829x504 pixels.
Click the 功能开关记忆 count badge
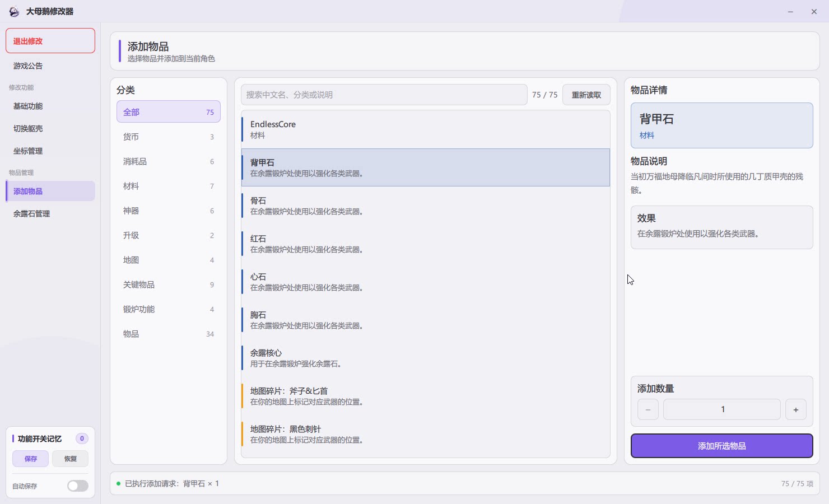tap(82, 438)
